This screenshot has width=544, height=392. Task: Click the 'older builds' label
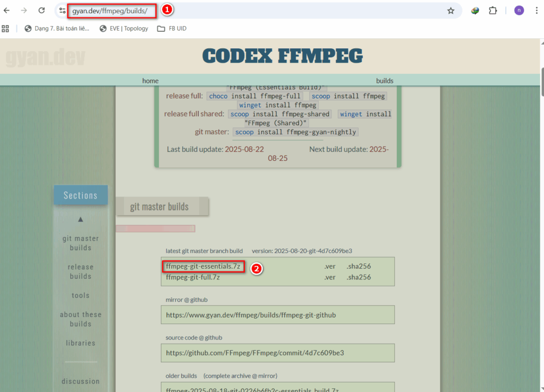[x=181, y=376]
